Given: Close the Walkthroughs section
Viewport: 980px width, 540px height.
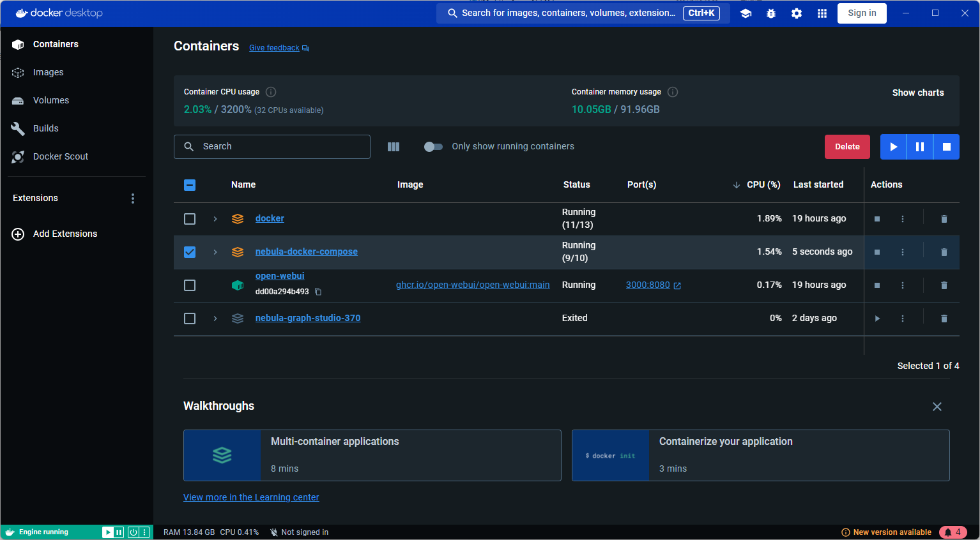Looking at the screenshot, I should (x=937, y=407).
